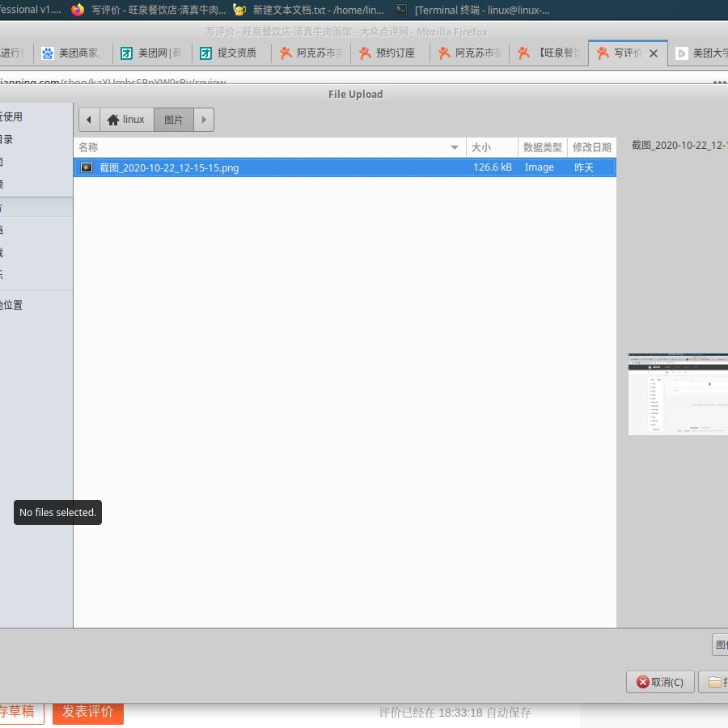Go to the linux home folder
The height and width of the screenshot is (728, 728).
(x=127, y=120)
